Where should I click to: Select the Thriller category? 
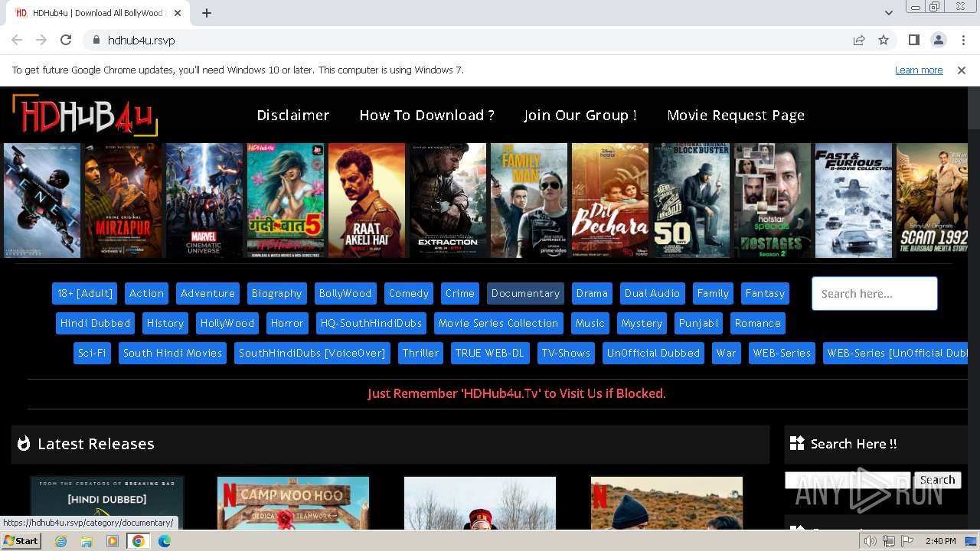tap(421, 354)
